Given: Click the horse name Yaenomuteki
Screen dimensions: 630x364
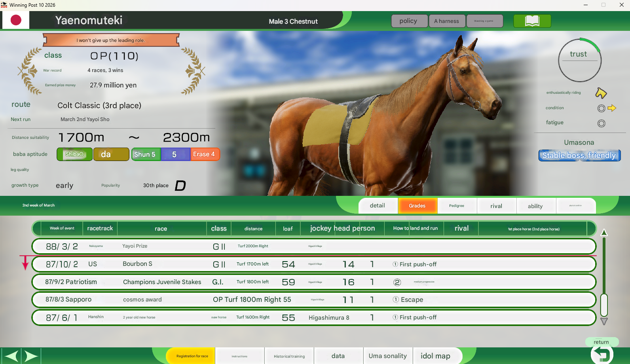Looking at the screenshot, I should (x=89, y=21).
